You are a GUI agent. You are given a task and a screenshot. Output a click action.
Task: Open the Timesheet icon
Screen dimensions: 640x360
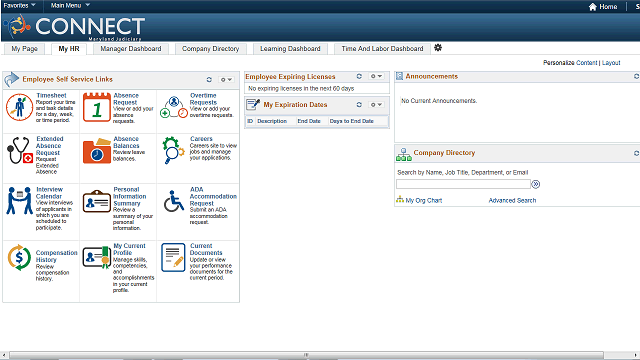[19, 107]
